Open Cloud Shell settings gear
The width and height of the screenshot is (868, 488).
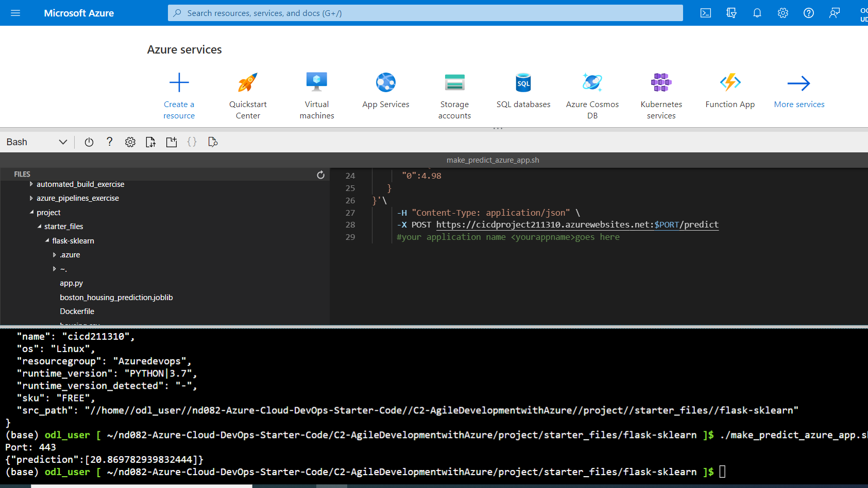pos(130,142)
